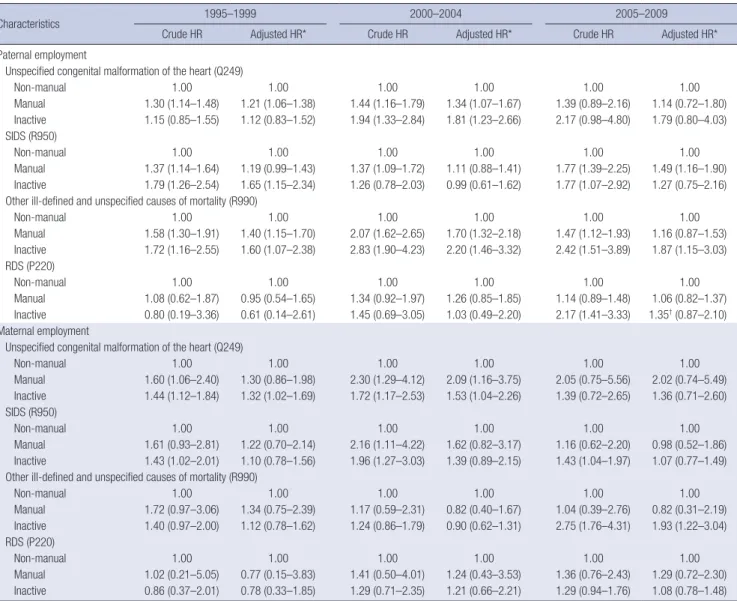
Task: Select cell '2.09 (1.16–3.75)'
Action: pos(484,380)
